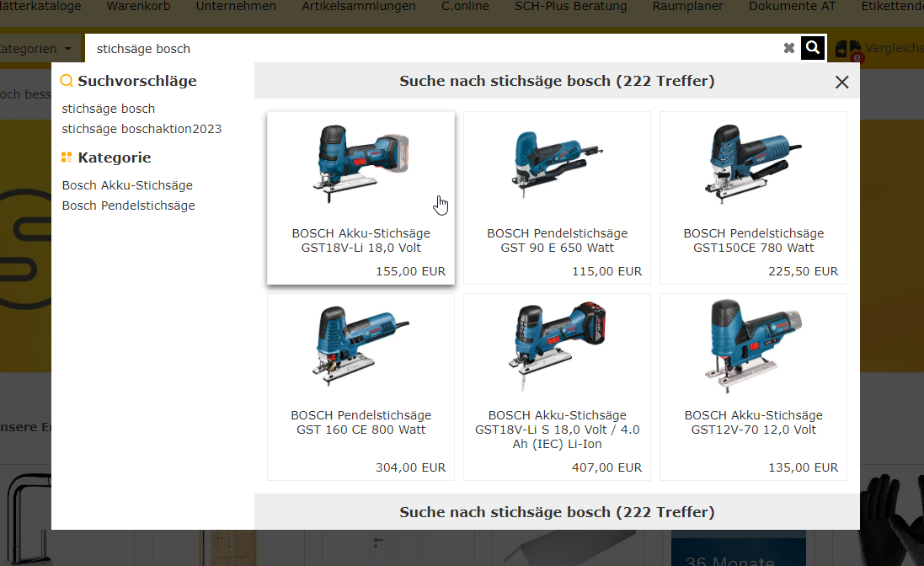
Task: Click title BOSCH Akku-Stichsäge GST18V-Li S
Action: click(x=557, y=430)
